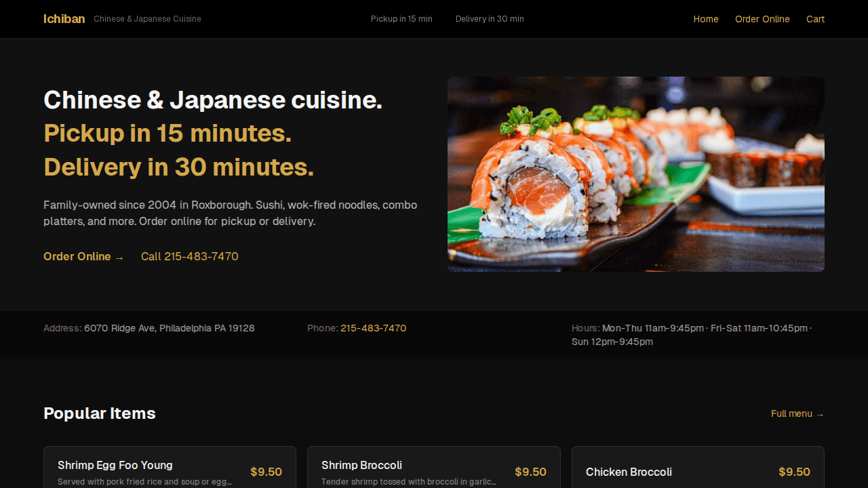Click the Popular Items heading
The height and width of the screenshot is (488, 868).
click(x=100, y=413)
